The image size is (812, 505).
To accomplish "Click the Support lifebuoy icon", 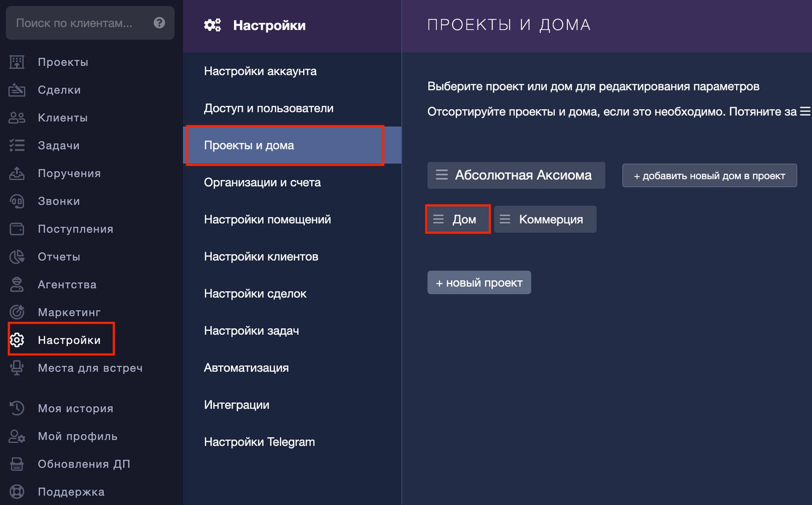I will 17,491.
